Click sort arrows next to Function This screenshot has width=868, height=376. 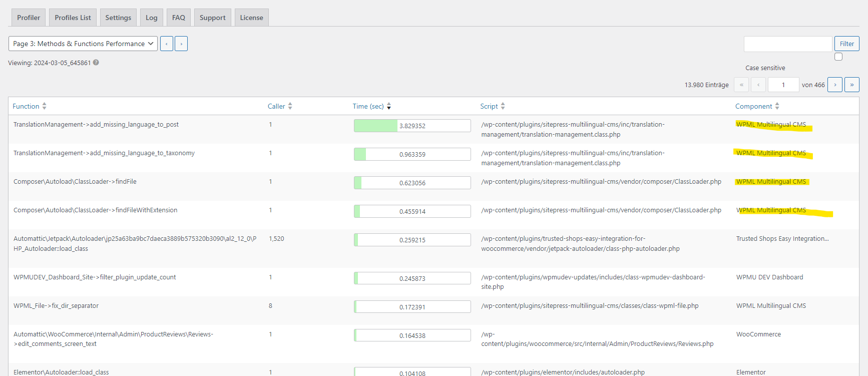click(x=45, y=106)
